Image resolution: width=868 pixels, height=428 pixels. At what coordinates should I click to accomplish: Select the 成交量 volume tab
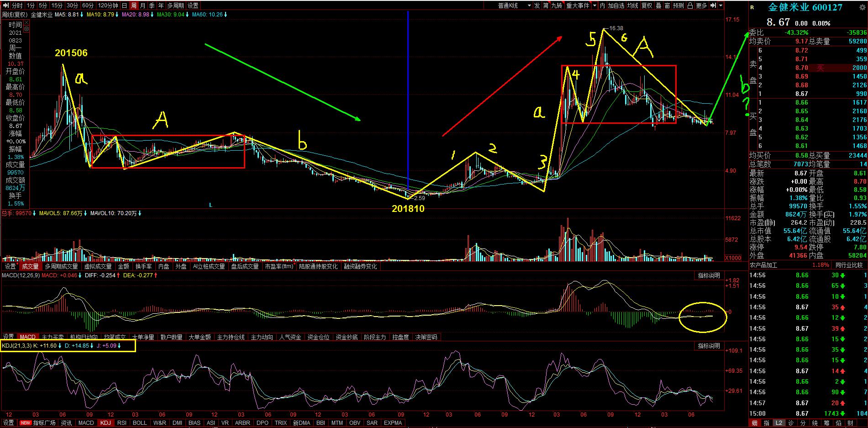pyautogui.click(x=31, y=266)
